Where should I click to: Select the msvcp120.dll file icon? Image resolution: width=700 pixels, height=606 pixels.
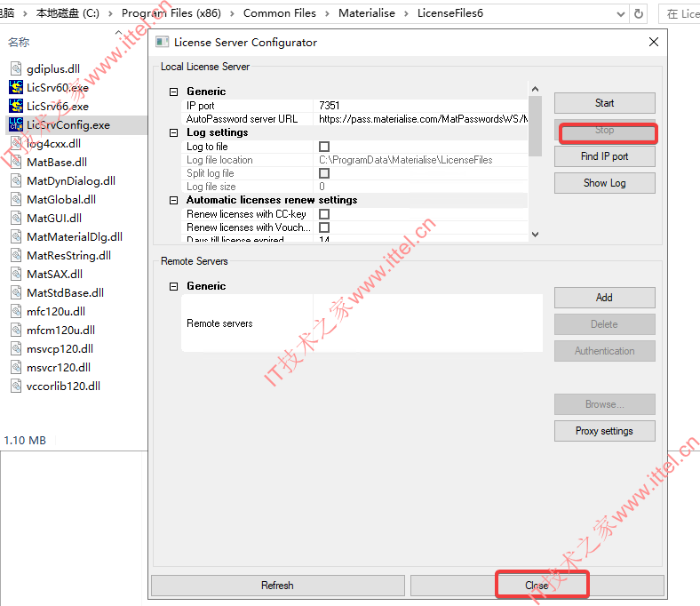point(16,349)
